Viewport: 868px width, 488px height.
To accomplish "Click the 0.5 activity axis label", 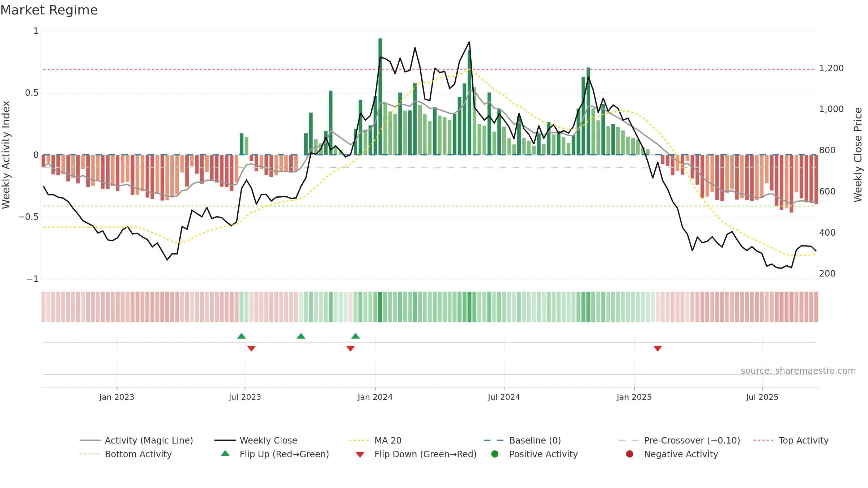I will (x=31, y=93).
